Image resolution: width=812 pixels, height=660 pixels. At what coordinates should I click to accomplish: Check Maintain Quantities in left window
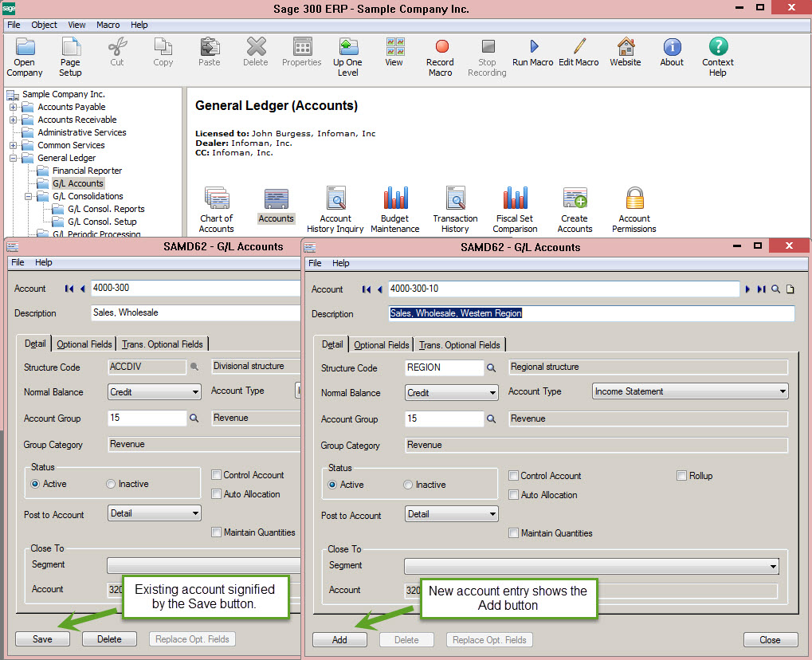pyautogui.click(x=217, y=532)
